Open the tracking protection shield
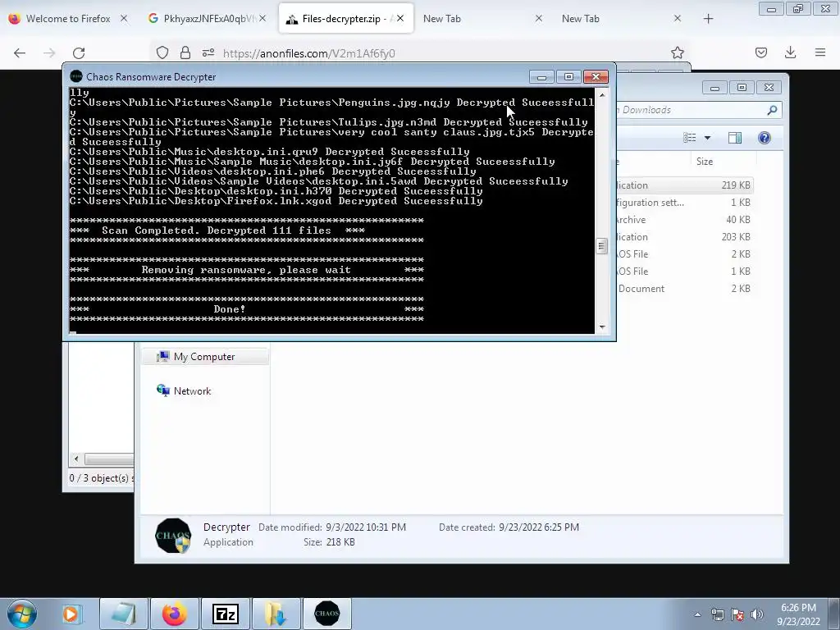Viewport: 840px width, 630px height. (162, 52)
